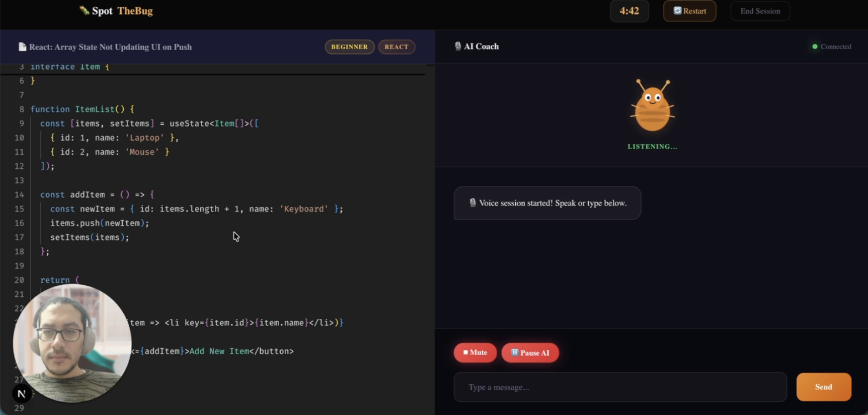
Task: Click the 'const addItem' line
Action: click(x=97, y=194)
